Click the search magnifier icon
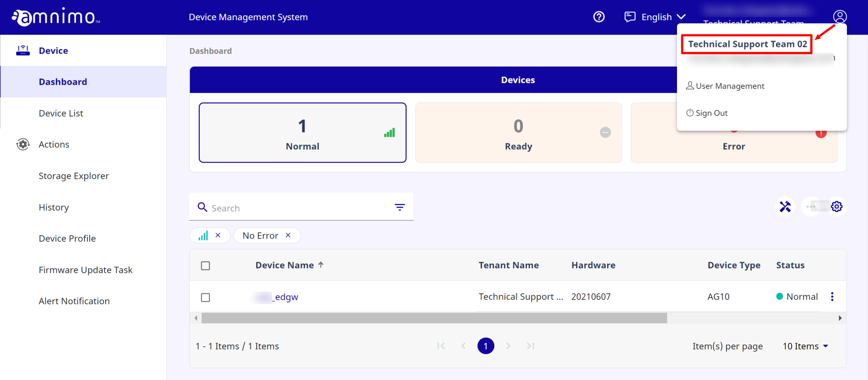Viewport: 868px width, 380px height. coord(202,207)
